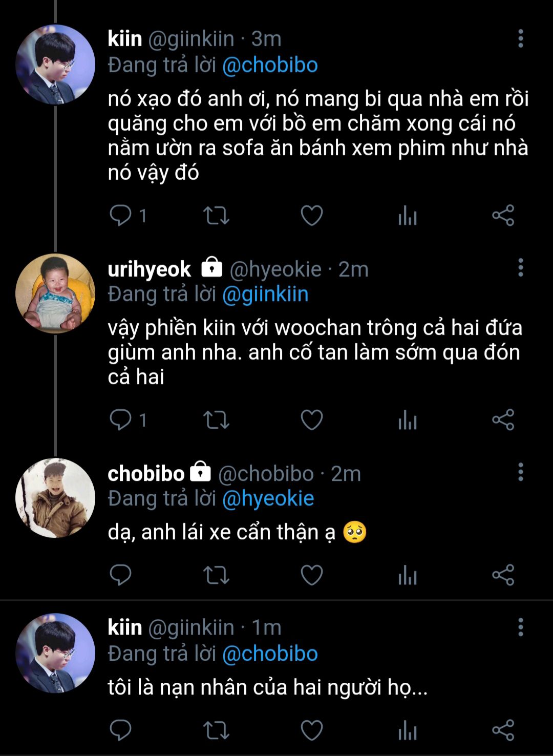Reply to chobibo's tweet

click(x=121, y=575)
